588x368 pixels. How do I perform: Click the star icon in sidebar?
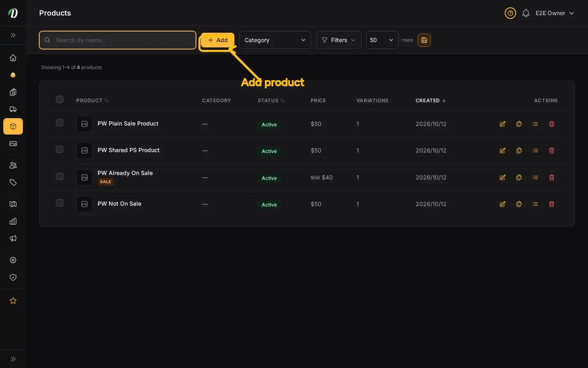pyautogui.click(x=13, y=301)
